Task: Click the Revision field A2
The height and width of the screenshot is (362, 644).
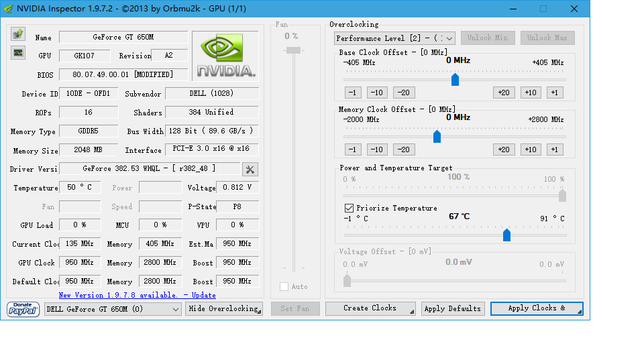Action: [x=170, y=56]
